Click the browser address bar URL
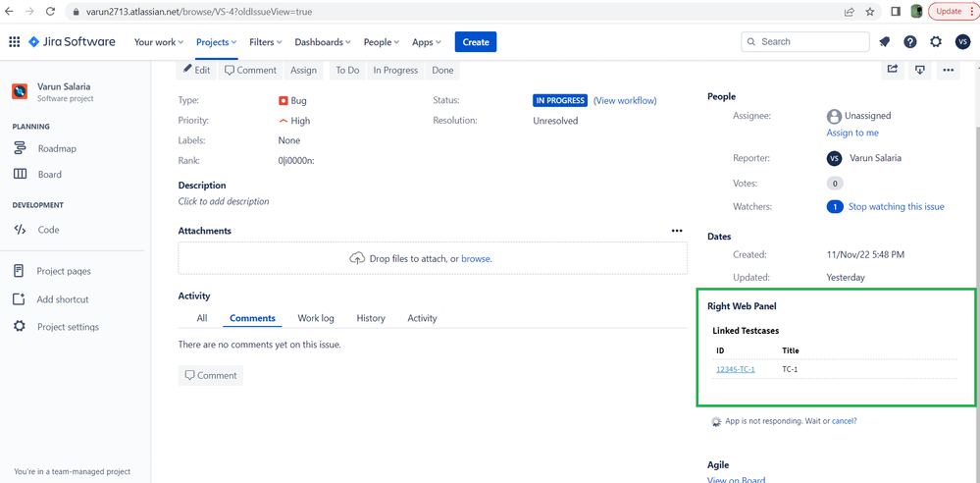Viewport: 980px width, 483px height. click(x=199, y=11)
